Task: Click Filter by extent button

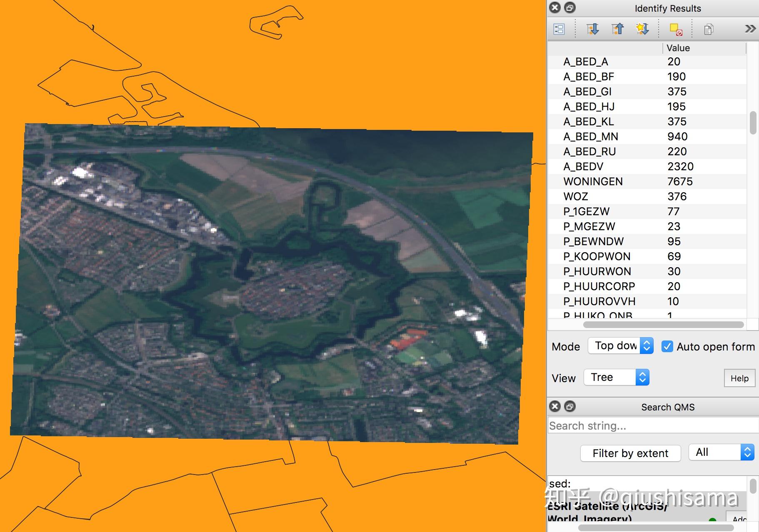Action: point(630,453)
